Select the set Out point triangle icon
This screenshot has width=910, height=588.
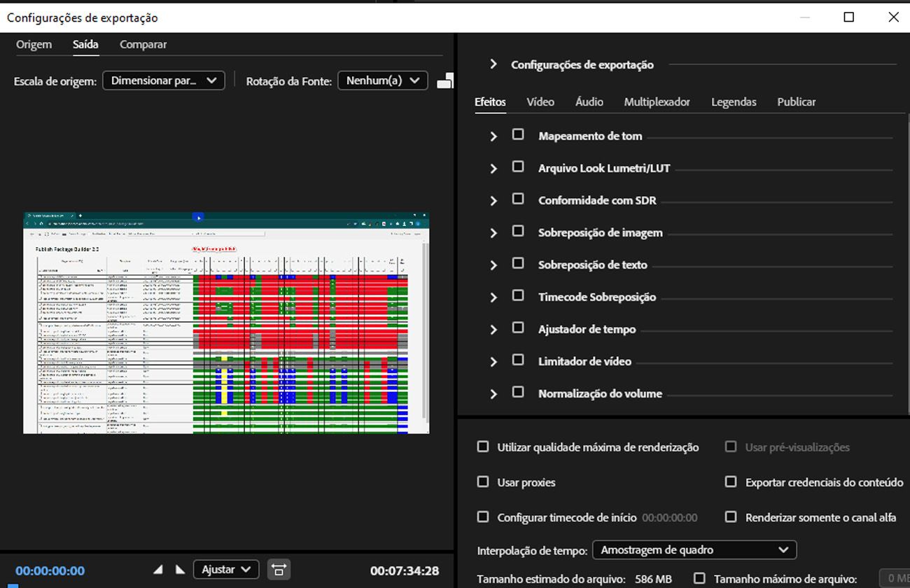[180, 569]
